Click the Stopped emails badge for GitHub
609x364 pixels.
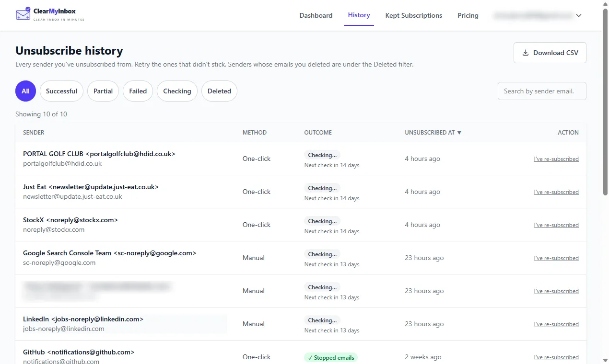331,358
